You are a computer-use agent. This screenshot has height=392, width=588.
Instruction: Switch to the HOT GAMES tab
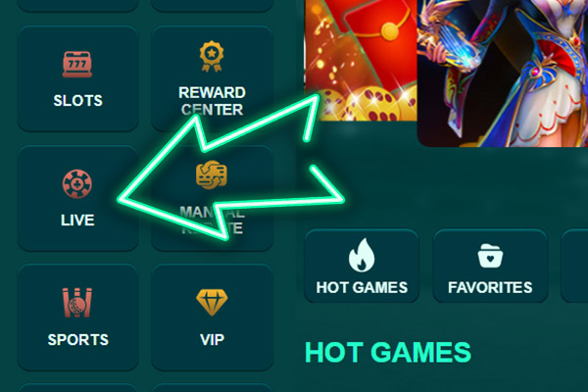[362, 266]
